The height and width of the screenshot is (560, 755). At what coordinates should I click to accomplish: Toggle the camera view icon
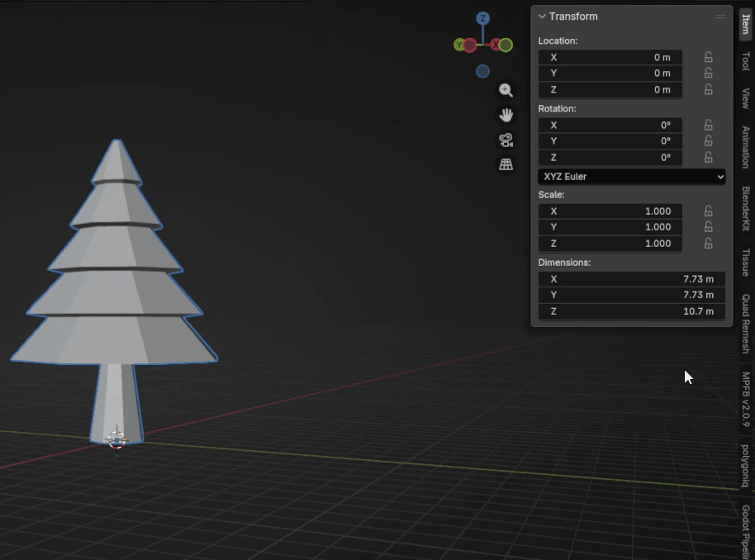[x=506, y=140]
